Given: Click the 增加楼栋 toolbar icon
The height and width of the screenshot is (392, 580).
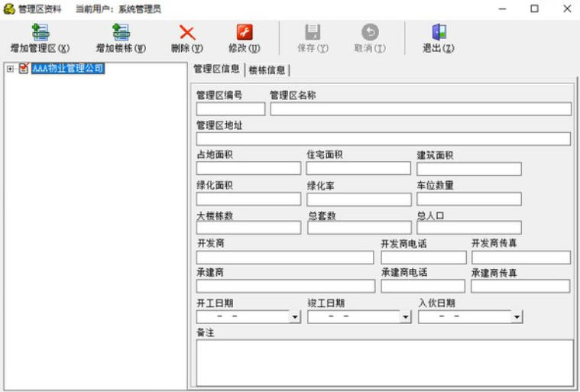Looking at the screenshot, I should 120,32.
